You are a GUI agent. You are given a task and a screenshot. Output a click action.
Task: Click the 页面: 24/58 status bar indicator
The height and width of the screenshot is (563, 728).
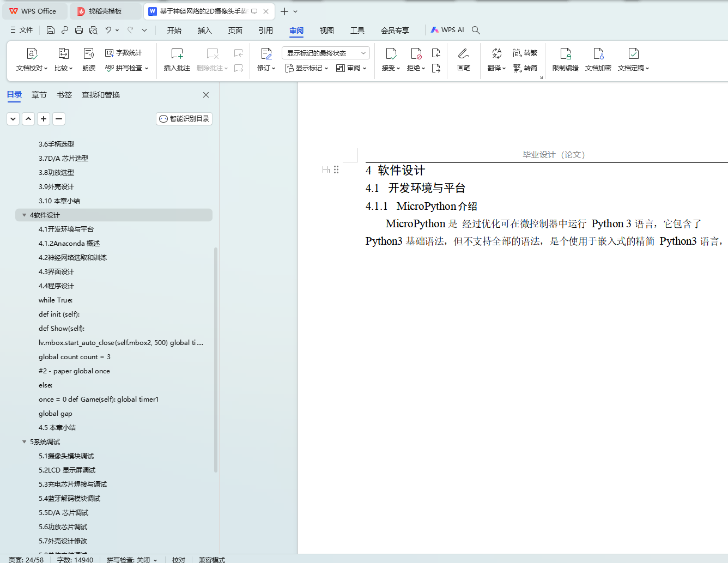coord(26,560)
